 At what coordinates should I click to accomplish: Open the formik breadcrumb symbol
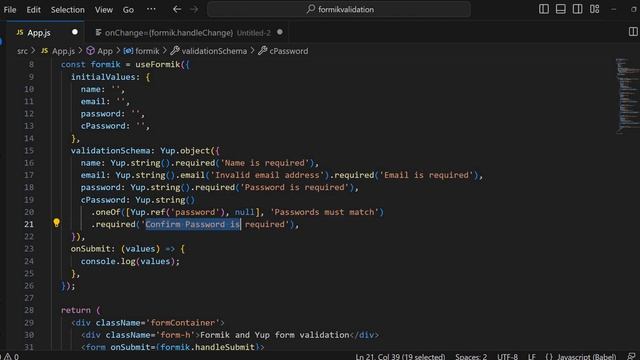pyautogui.click(x=147, y=51)
